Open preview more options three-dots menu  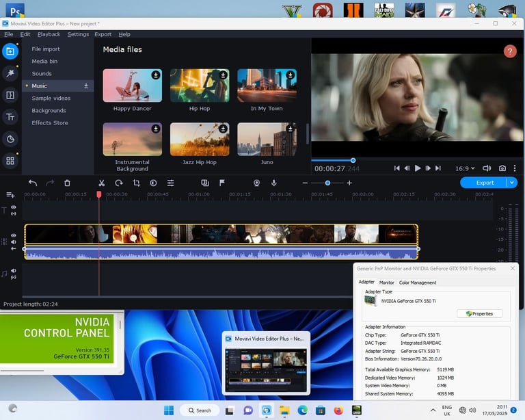point(515,168)
